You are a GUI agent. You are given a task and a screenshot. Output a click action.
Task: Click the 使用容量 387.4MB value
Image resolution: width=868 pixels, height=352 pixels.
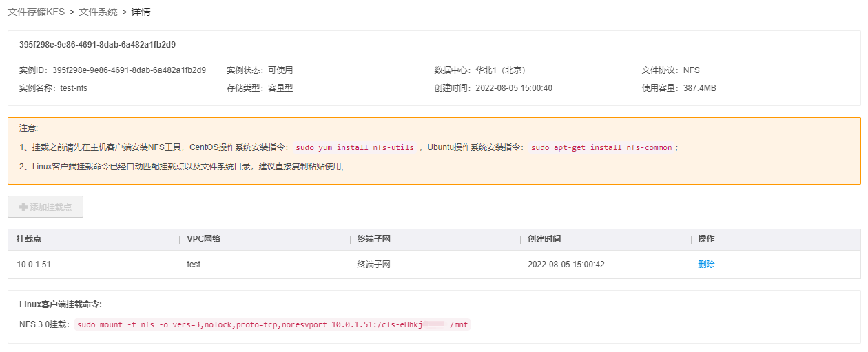(x=699, y=88)
